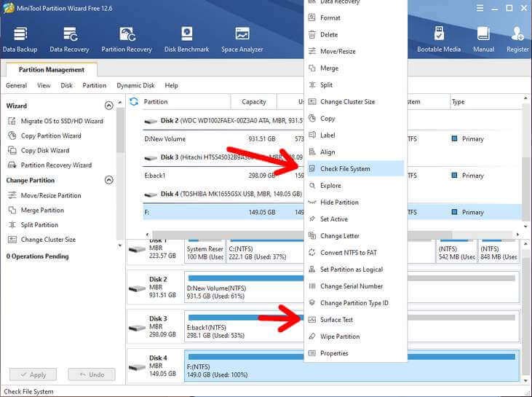Collapse the Wizard section

(x=109, y=106)
